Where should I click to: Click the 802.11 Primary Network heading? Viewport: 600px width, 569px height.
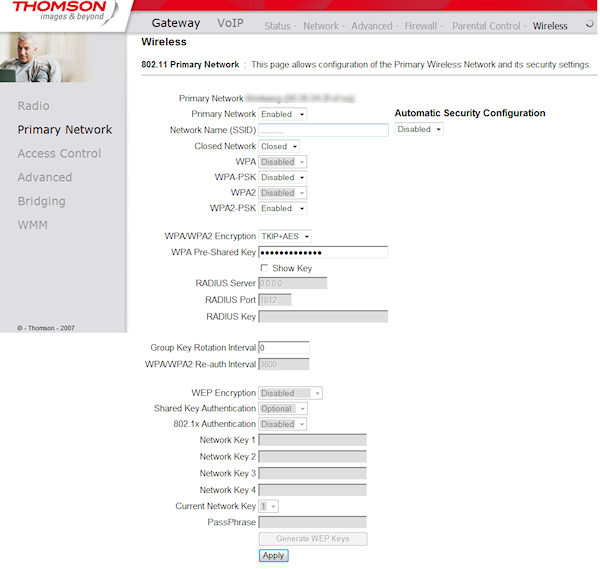click(190, 64)
